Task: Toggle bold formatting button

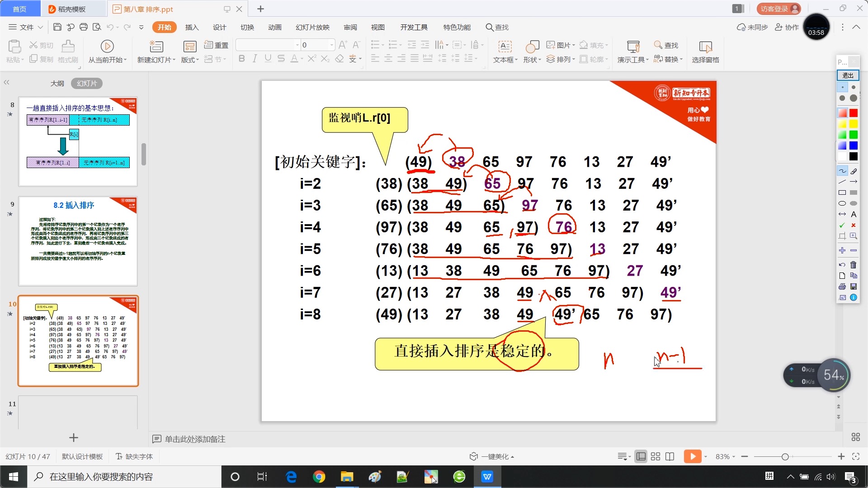Action: tap(242, 59)
